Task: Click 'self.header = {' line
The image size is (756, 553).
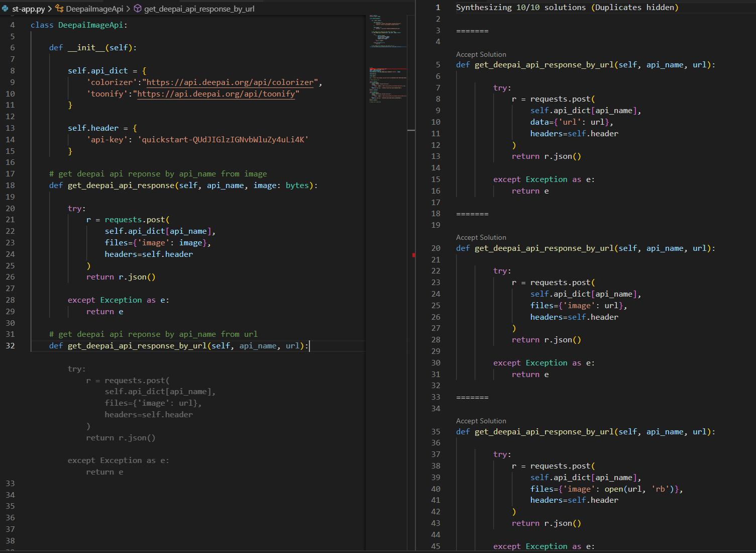Action: click(x=102, y=128)
